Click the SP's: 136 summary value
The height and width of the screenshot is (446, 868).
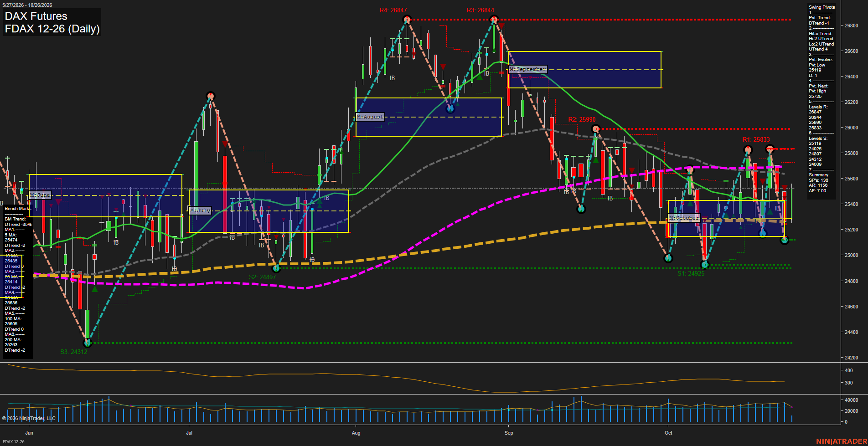click(x=818, y=180)
